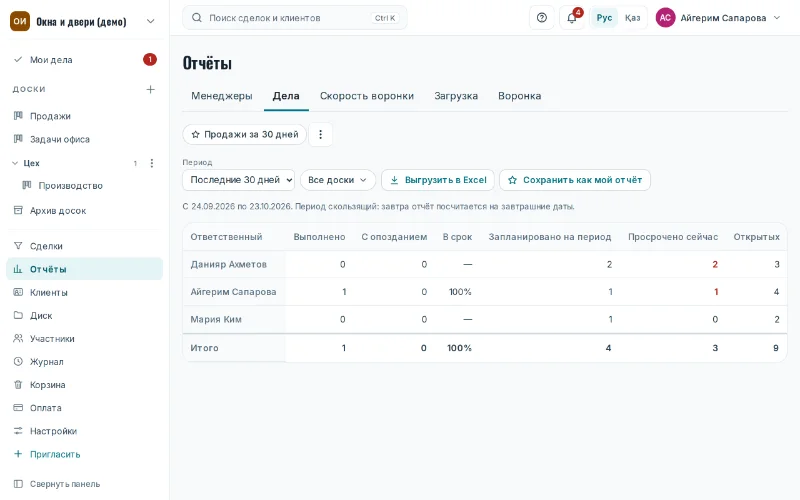Viewport: 800px width, 500px height.
Task: Click the 'Мария Ким' row name
Action: pos(216,319)
